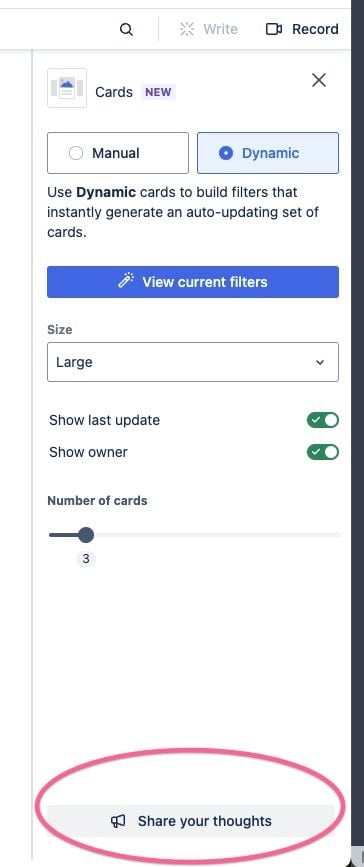Click View current filters button

(x=193, y=282)
